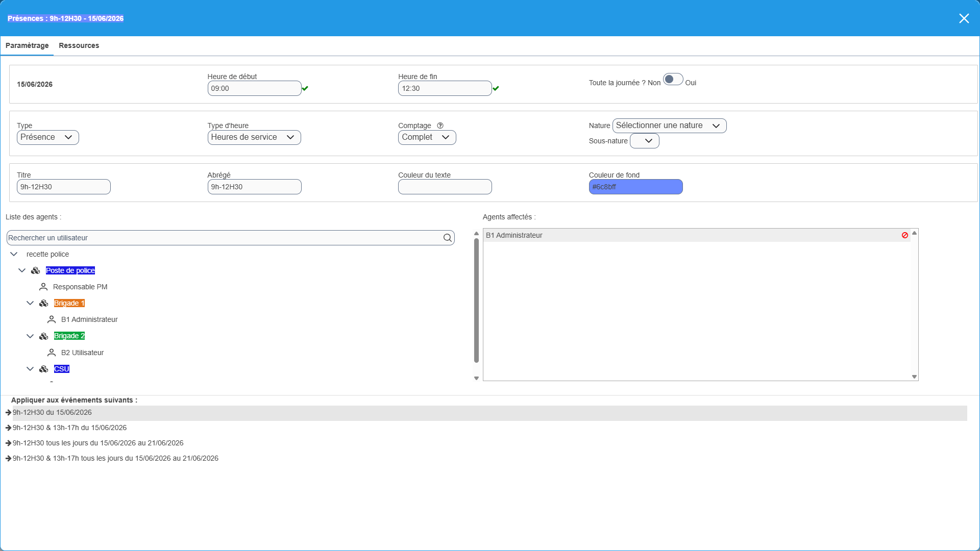Screen dimensions: 980x551
Task: Collapse the 'recette police' tree node
Action: coord(14,254)
